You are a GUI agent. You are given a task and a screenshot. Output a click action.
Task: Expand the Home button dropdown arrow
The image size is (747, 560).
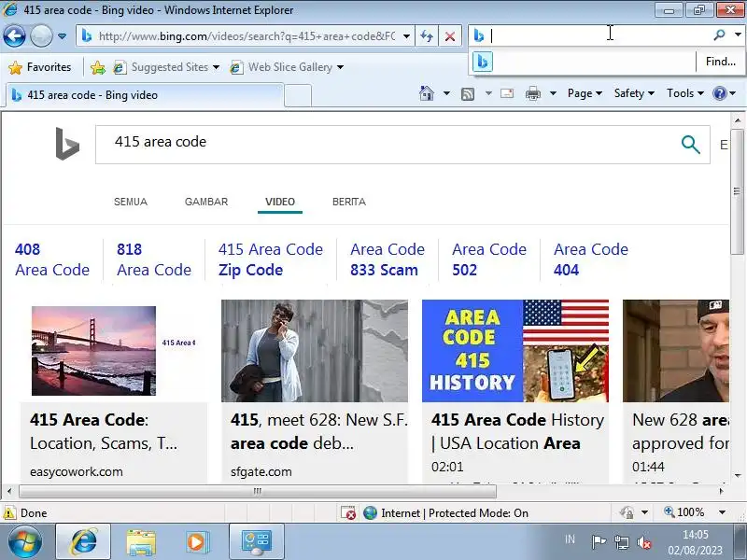point(446,93)
